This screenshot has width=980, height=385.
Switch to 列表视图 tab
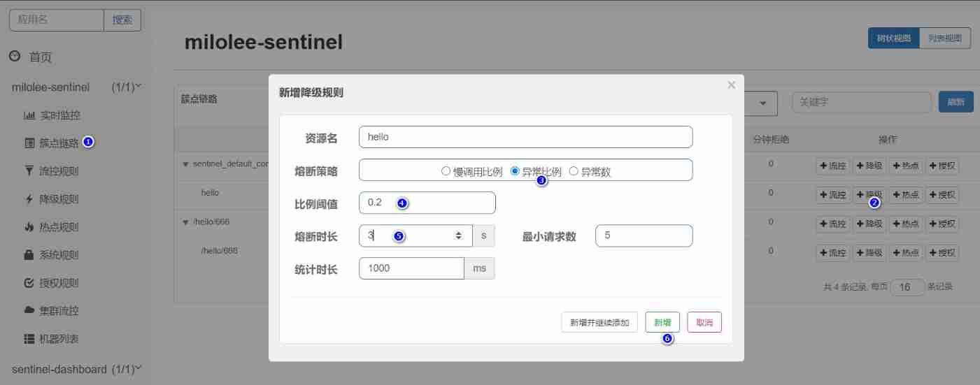944,39
